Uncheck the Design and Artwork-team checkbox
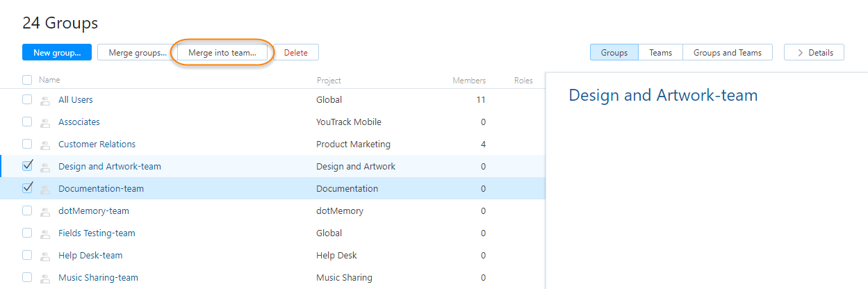868x289 pixels. pyautogui.click(x=27, y=166)
